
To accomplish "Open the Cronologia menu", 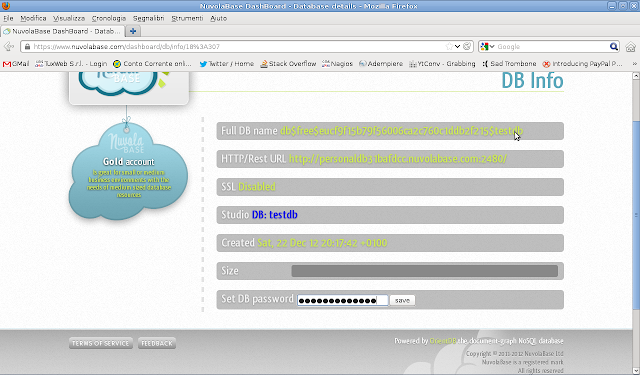I will 109,18.
